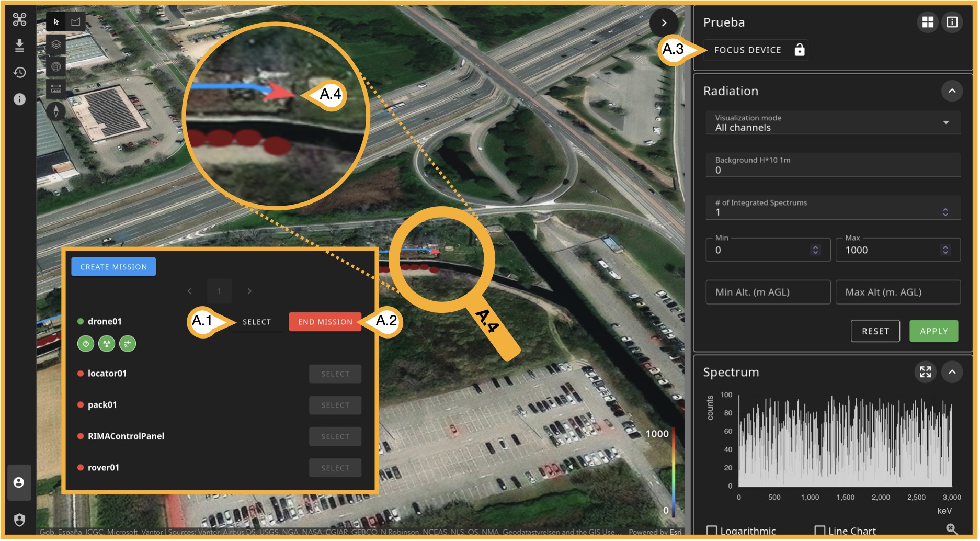Toggle the Focus Device lock
This screenshot has height=541, width=980.
799,50
